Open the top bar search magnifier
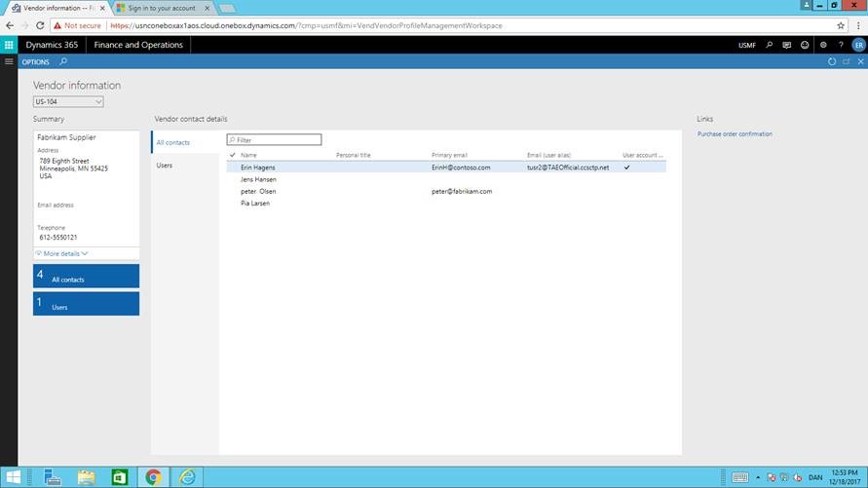The image size is (868, 488). pyautogui.click(x=769, y=45)
